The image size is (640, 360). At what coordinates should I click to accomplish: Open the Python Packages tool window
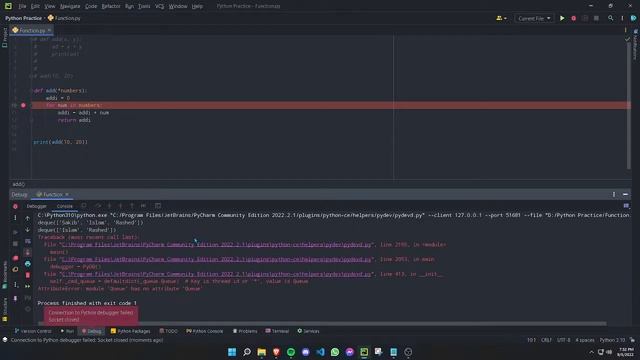pyautogui.click(x=130, y=331)
